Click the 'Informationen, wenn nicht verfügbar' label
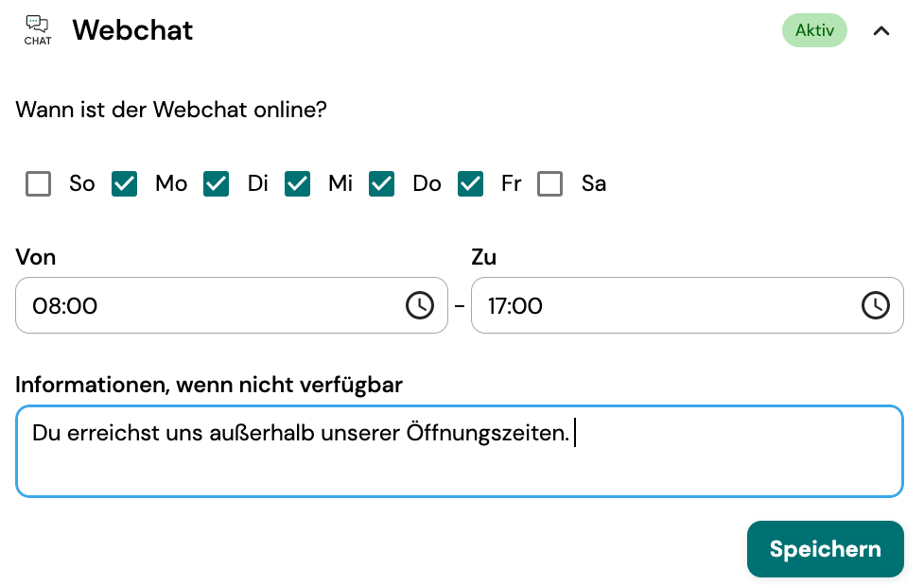Image resolution: width=924 pixels, height=585 pixels. point(209,385)
